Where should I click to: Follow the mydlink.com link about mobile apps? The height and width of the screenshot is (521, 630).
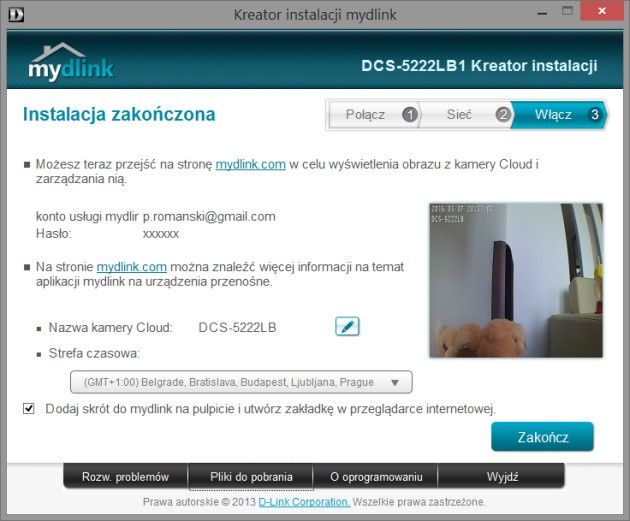click(131, 267)
